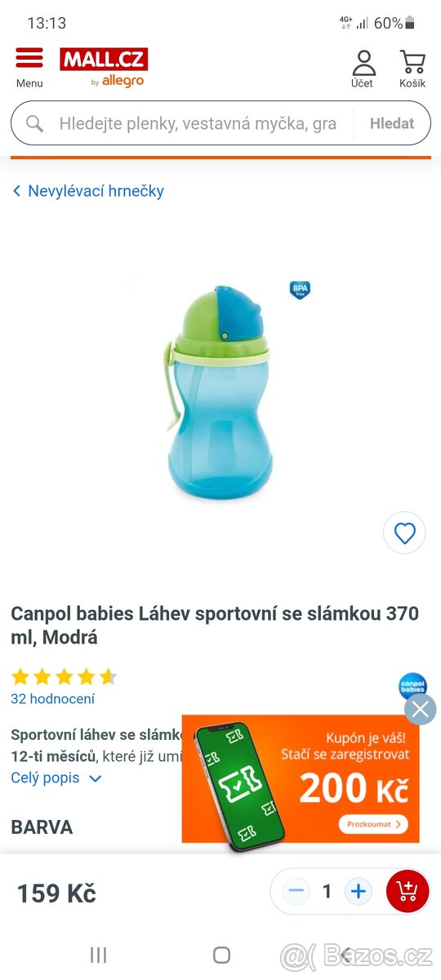Increase quantity with plus button
The width and height of the screenshot is (441, 980).
click(x=358, y=892)
